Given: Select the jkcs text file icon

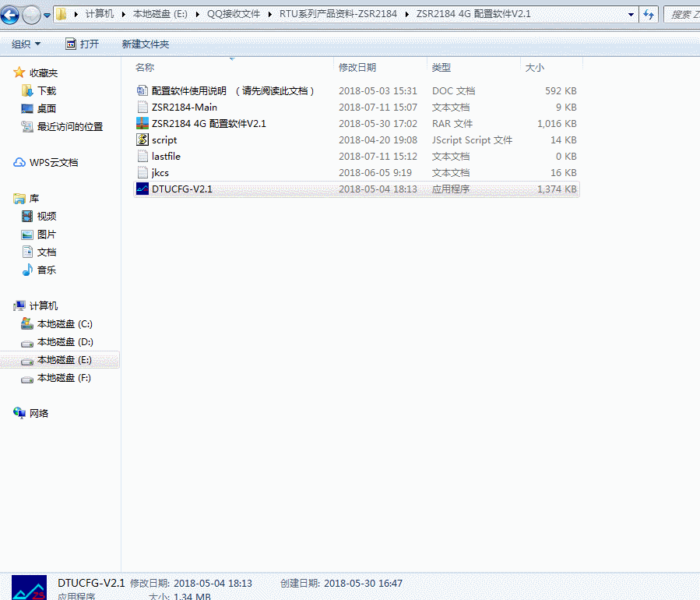Looking at the screenshot, I should click(142, 172).
